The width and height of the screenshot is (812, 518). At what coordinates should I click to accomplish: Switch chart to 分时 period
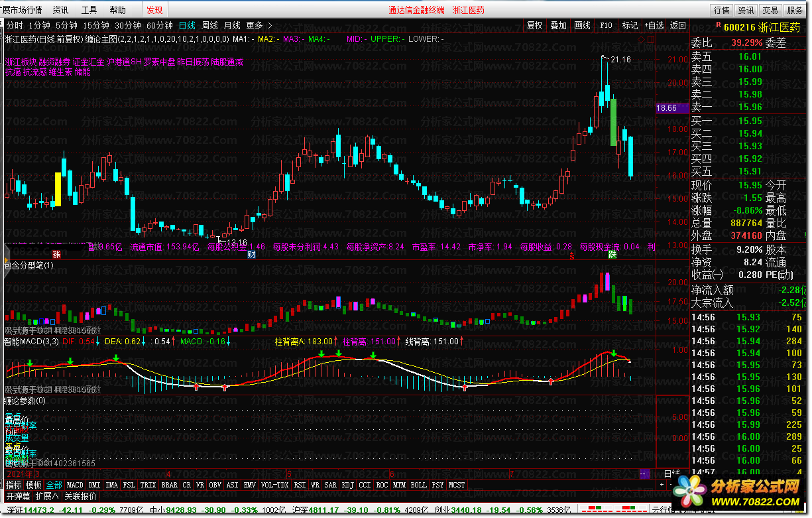tap(15, 26)
